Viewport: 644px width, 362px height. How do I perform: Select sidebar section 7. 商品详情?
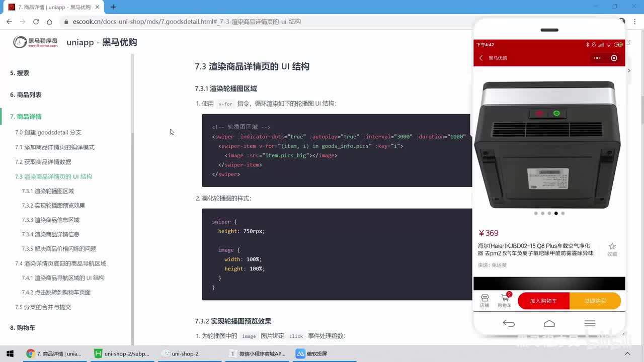[x=26, y=117]
